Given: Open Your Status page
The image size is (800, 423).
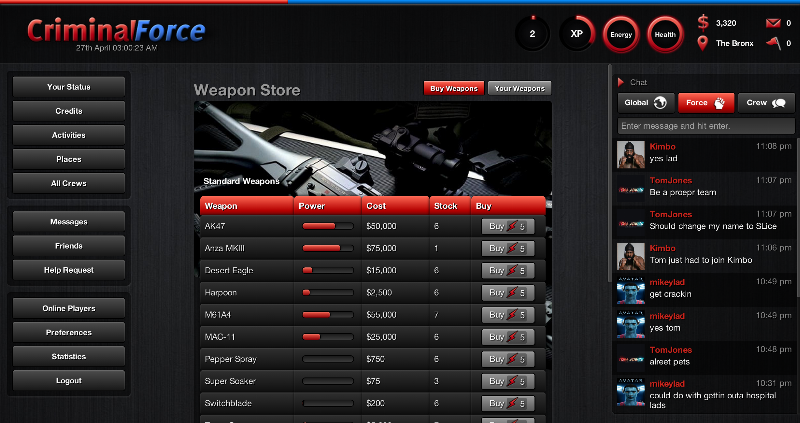Looking at the screenshot, I should coord(69,87).
